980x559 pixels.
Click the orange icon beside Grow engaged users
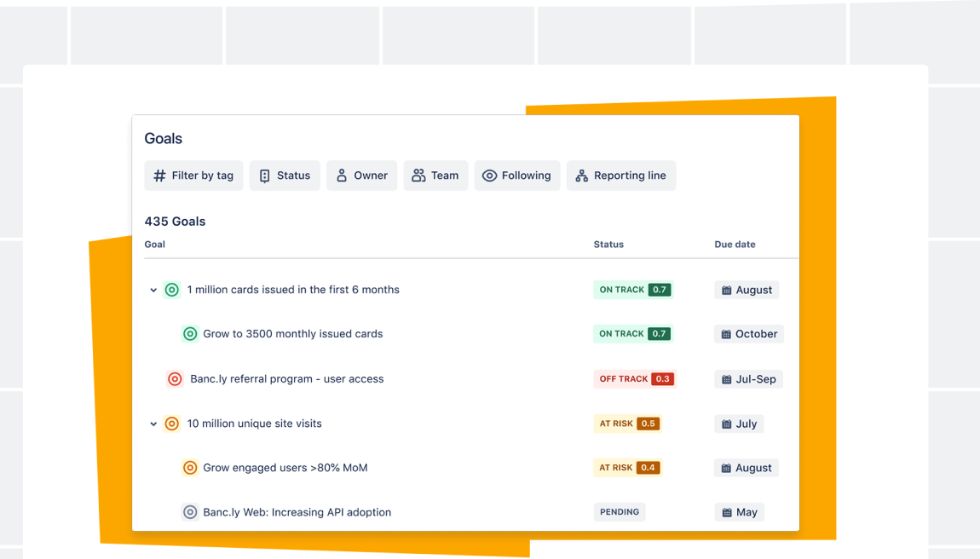click(190, 468)
